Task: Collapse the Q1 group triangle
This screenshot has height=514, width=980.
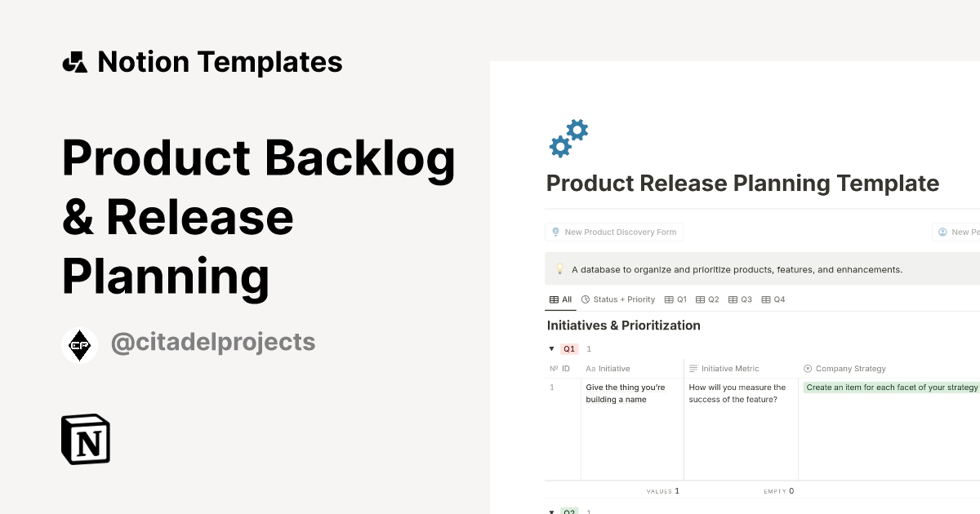Action: [551, 348]
